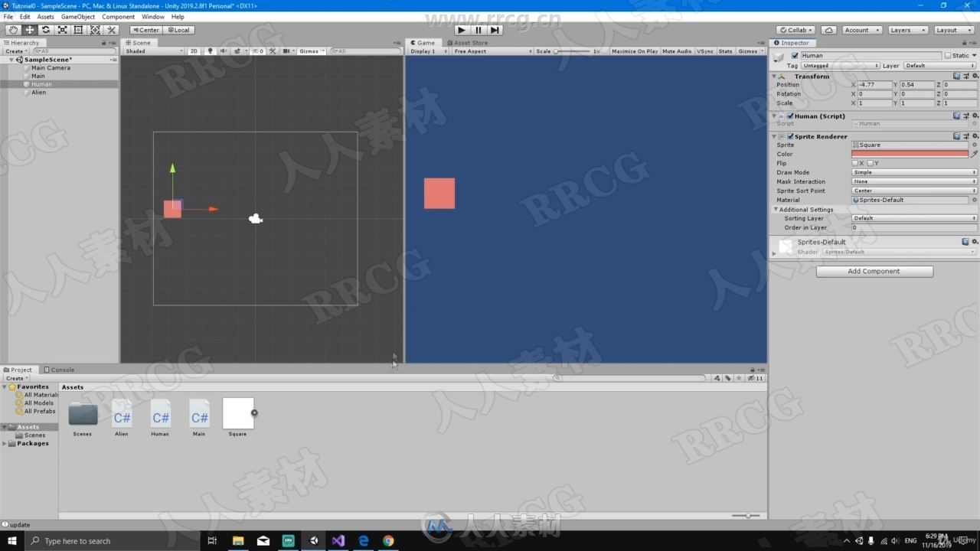Open the GameObject menu
Viewport: 980px width, 551px height.
(x=78, y=17)
